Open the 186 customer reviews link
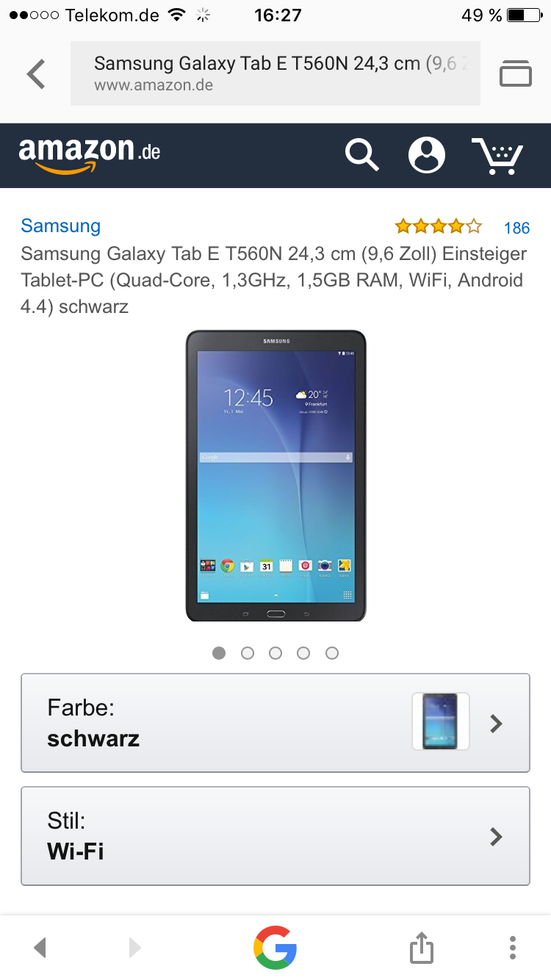Viewport: 551px width, 980px height. pyautogui.click(x=516, y=228)
